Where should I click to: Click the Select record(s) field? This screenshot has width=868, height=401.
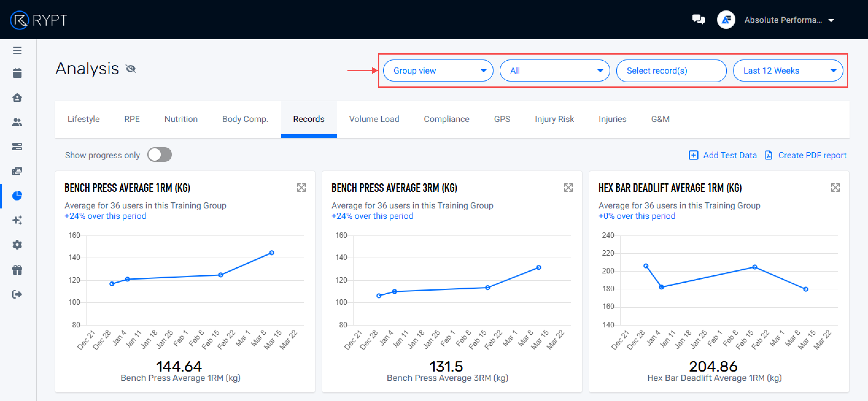pyautogui.click(x=671, y=71)
